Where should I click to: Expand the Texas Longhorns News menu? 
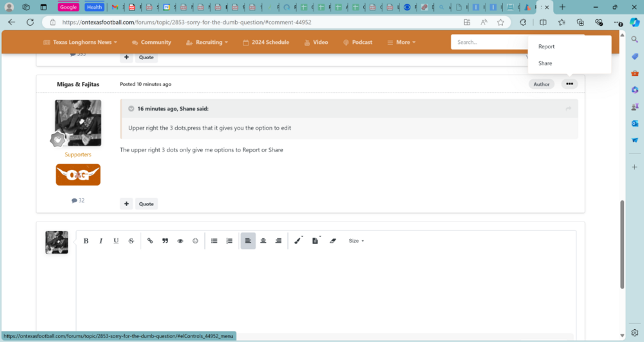[80, 43]
